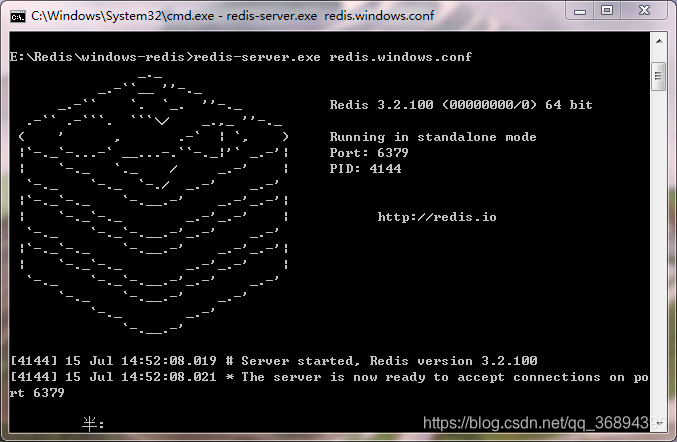Click the "Port: 6379" line
Viewport: 677px width, 442px height.
click(369, 153)
